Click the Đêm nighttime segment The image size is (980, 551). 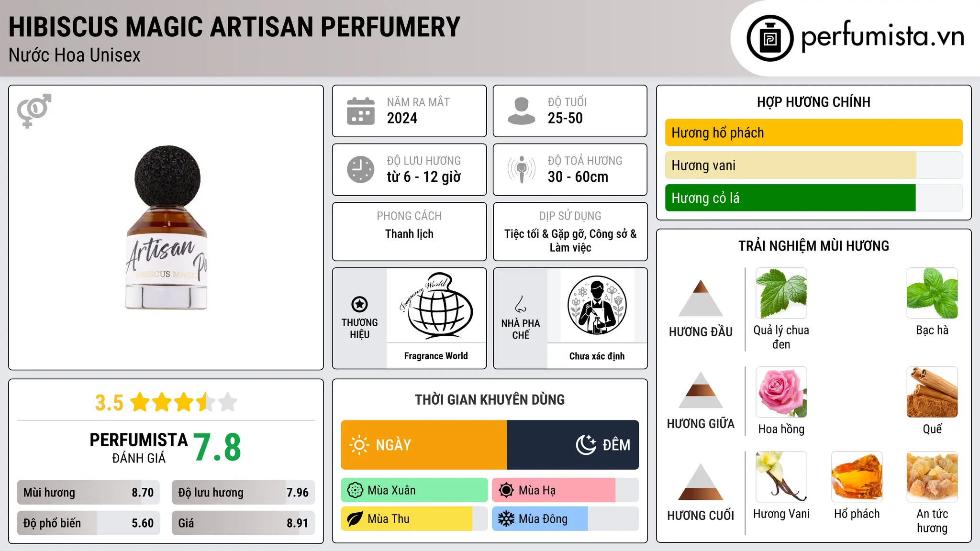[x=573, y=445]
